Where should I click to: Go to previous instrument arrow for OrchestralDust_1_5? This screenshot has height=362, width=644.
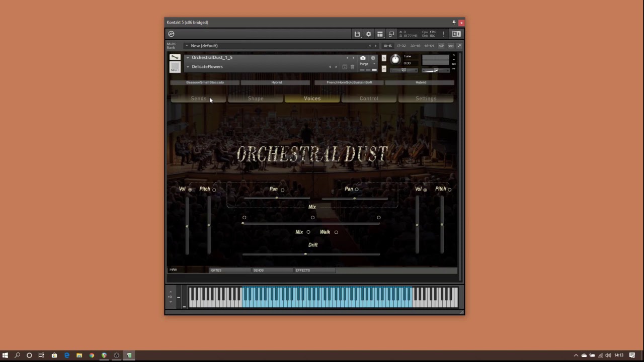(x=347, y=58)
